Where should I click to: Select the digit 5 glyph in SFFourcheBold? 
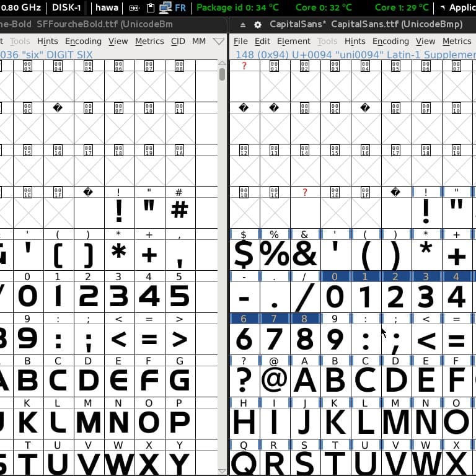[x=180, y=297]
